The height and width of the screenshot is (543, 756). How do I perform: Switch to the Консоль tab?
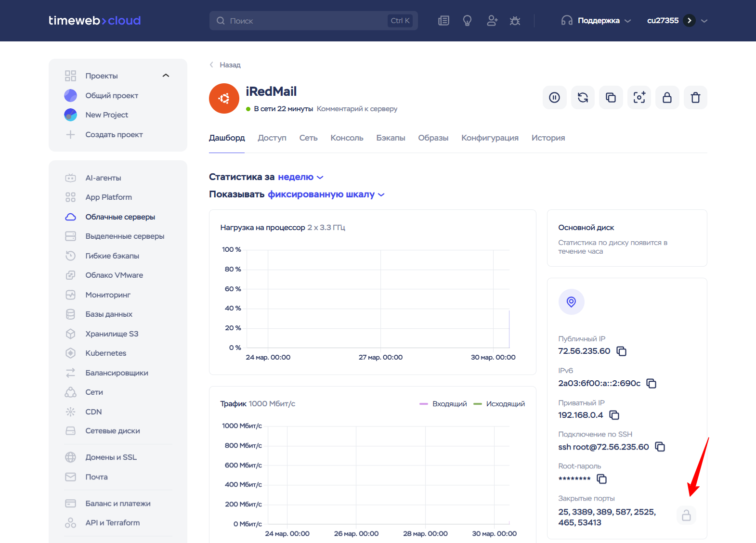tap(347, 138)
